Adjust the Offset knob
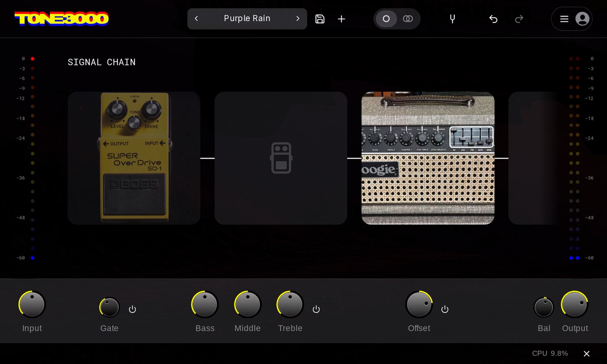 pos(419,304)
